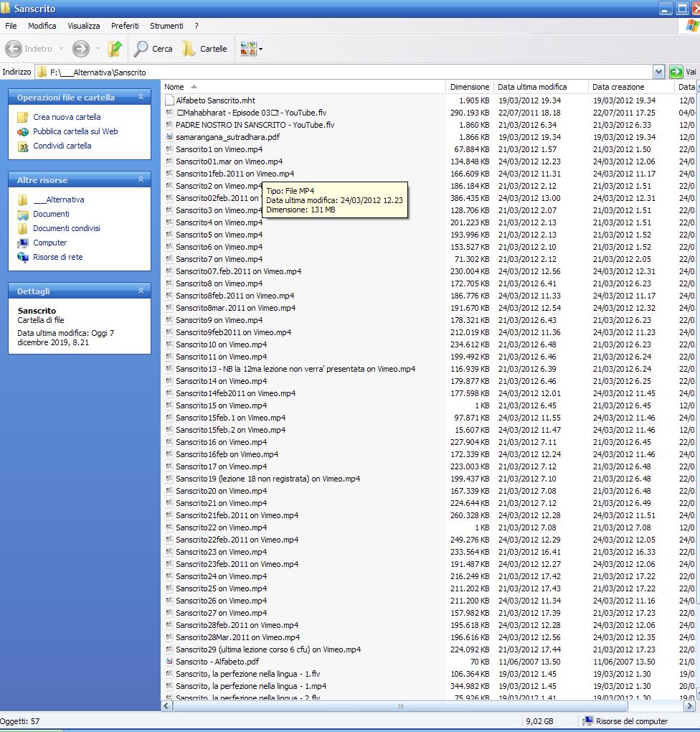This screenshot has width=700, height=732.
Task: Sort by the Dimensione column header
Action: 469,87
